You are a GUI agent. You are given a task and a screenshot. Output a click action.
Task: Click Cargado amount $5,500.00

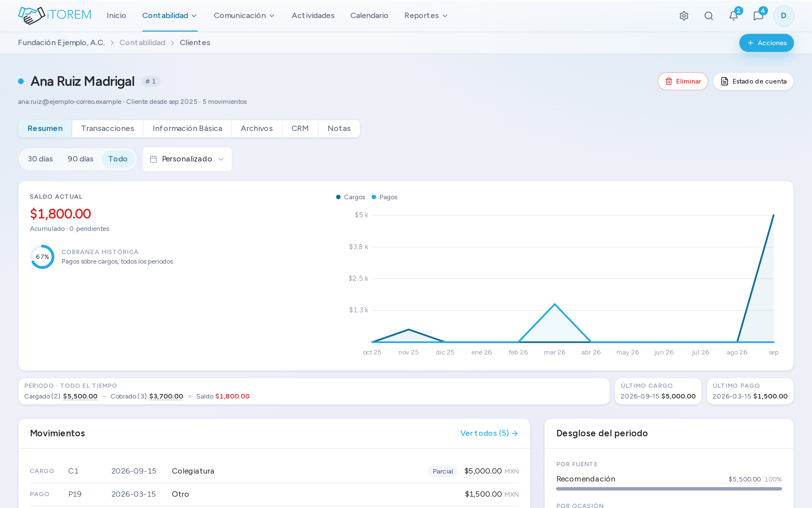[80, 397]
